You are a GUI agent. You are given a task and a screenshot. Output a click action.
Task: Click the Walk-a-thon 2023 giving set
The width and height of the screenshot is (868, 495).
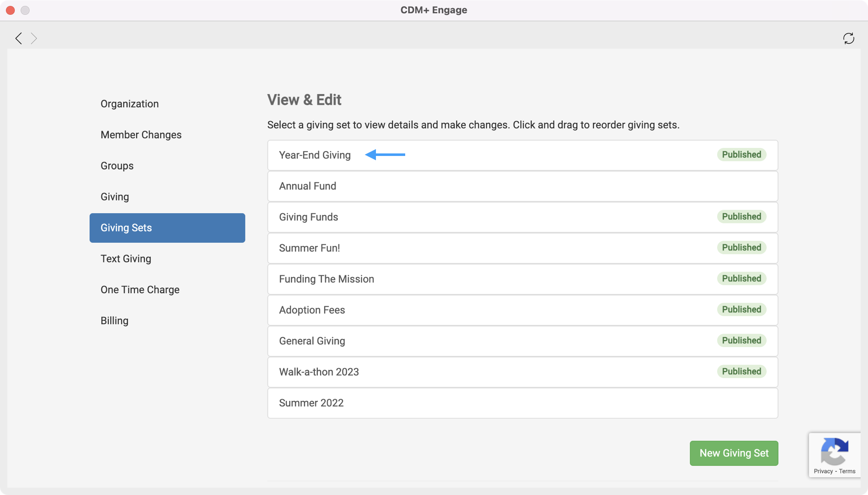pyautogui.click(x=319, y=372)
